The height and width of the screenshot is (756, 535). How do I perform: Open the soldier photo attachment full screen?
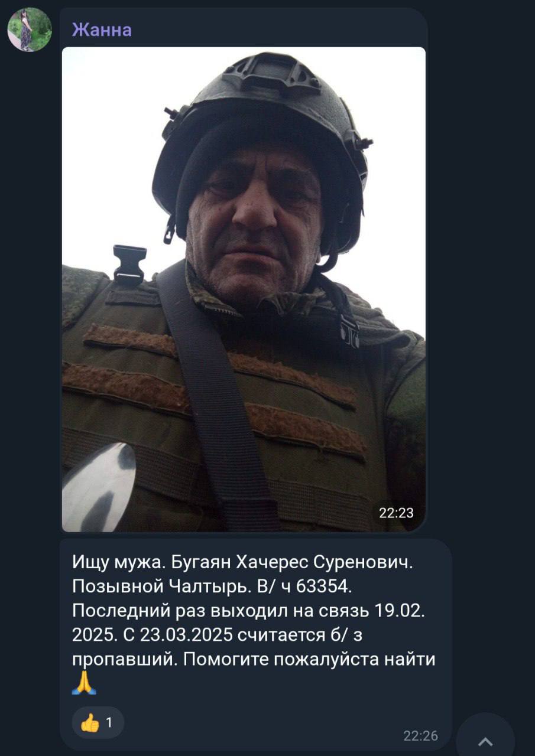pos(244,289)
